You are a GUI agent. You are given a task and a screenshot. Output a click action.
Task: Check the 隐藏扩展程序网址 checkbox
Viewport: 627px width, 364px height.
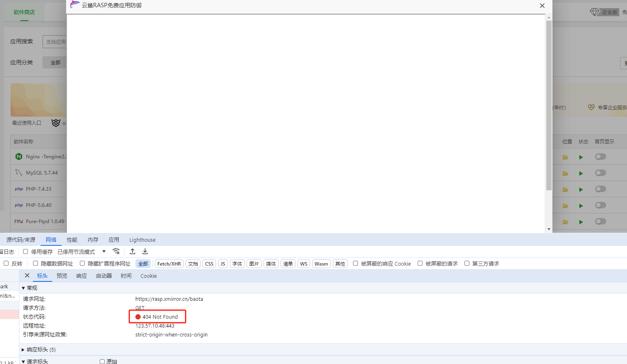pyautogui.click(x=82, y=263)
